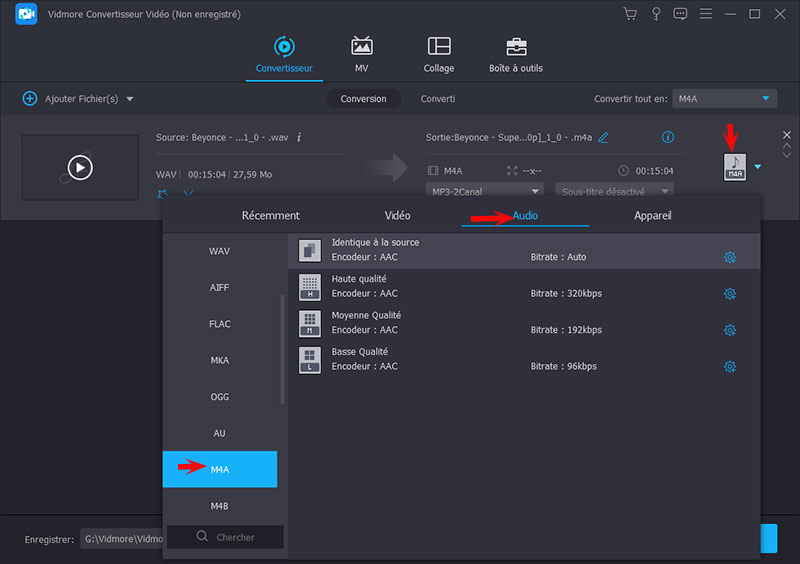This screenshot has height=564, width=800.
Task: Switch to the MV tab
Action: tap(361, 55)
